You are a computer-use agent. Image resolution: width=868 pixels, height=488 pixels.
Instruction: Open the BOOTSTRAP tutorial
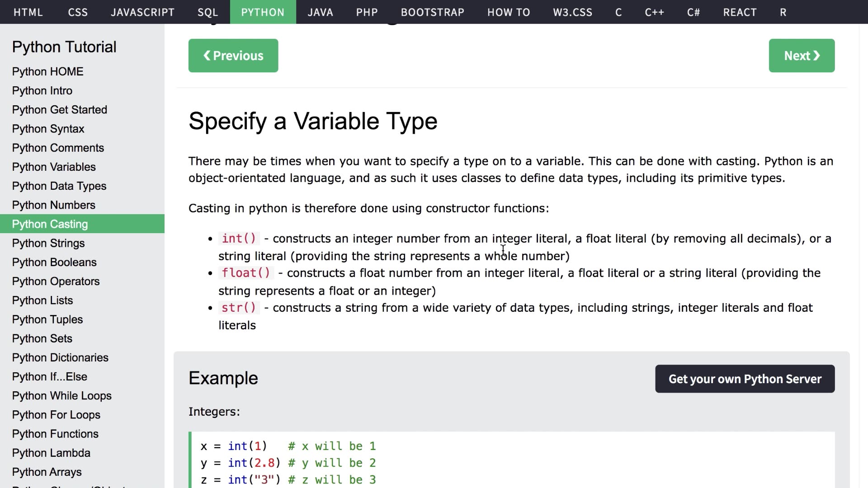(432, 12)
